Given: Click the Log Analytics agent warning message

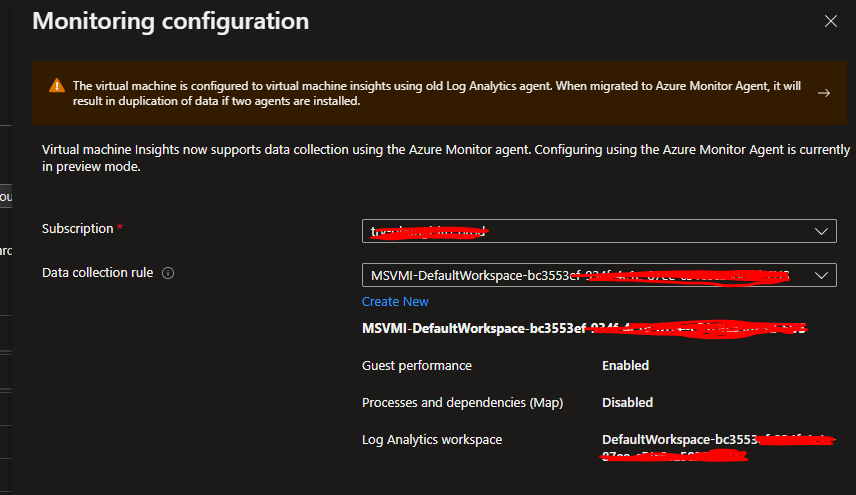Looking at the screenshot, I should [x=437, y=93].
